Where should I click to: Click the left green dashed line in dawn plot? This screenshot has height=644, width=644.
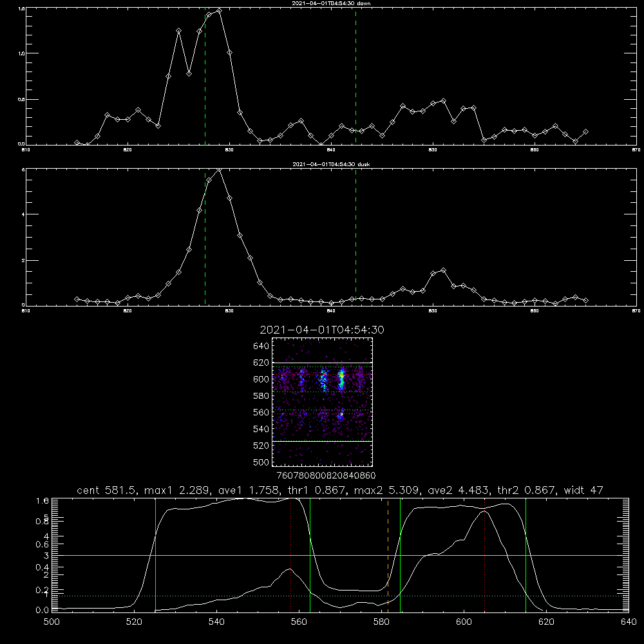coord(205,77)
